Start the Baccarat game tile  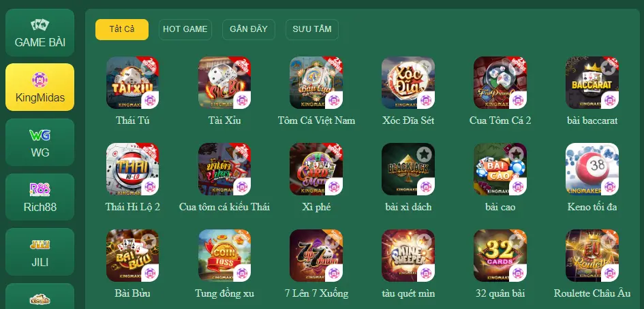(x=592, y=82)
